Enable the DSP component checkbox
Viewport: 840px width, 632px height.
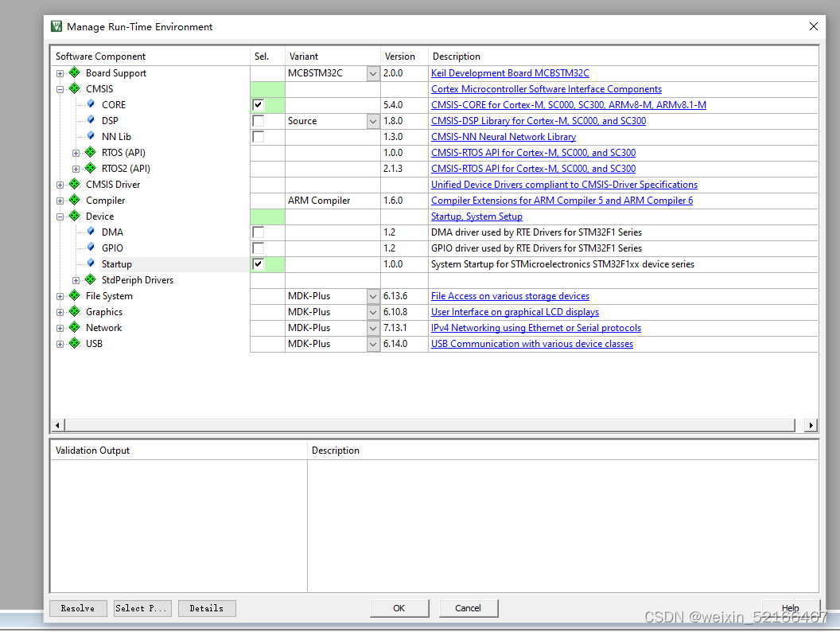pyautogui.click(x=259, y=121)
